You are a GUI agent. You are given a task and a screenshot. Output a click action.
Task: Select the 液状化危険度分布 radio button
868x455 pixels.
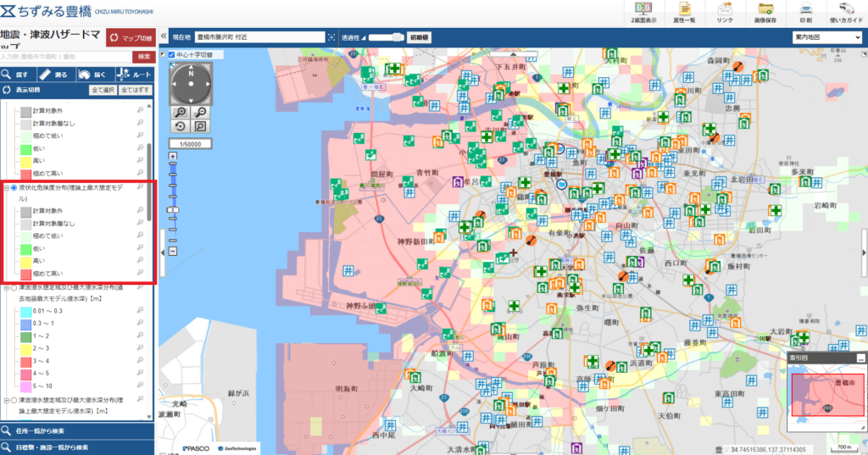point(14,188)
